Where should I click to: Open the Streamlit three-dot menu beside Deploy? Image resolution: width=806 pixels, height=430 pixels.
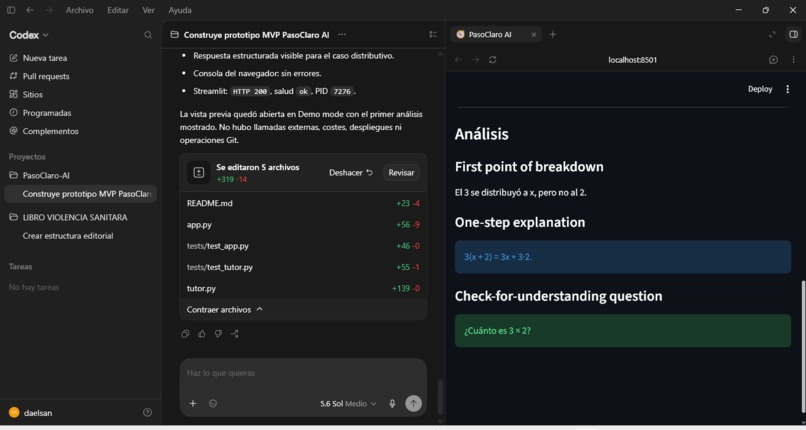tap(787, 89)
